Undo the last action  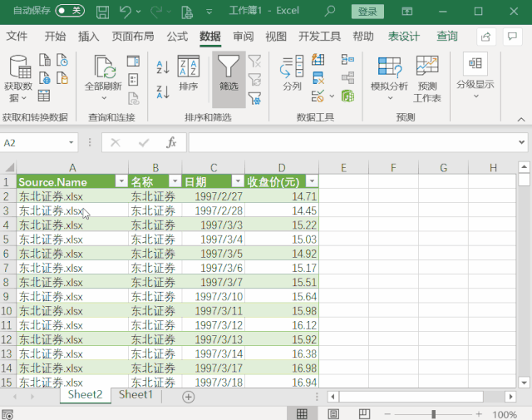tap(126, 12)
